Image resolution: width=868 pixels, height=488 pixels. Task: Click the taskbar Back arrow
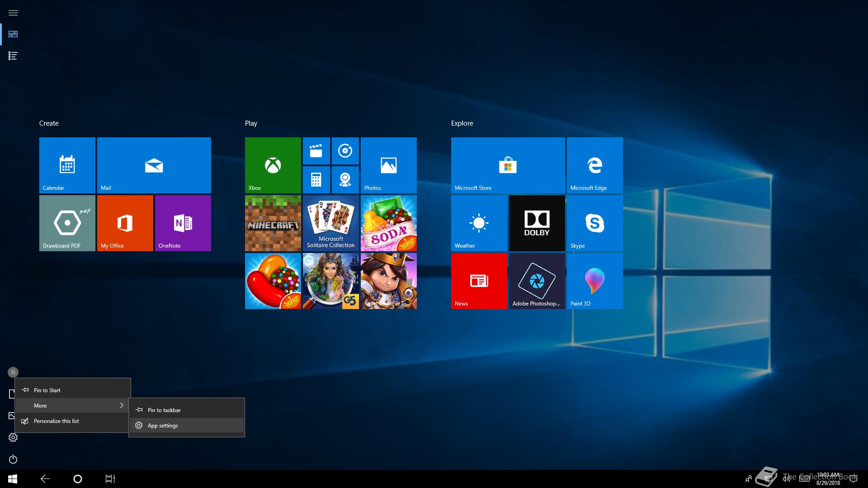click(45, 479)
